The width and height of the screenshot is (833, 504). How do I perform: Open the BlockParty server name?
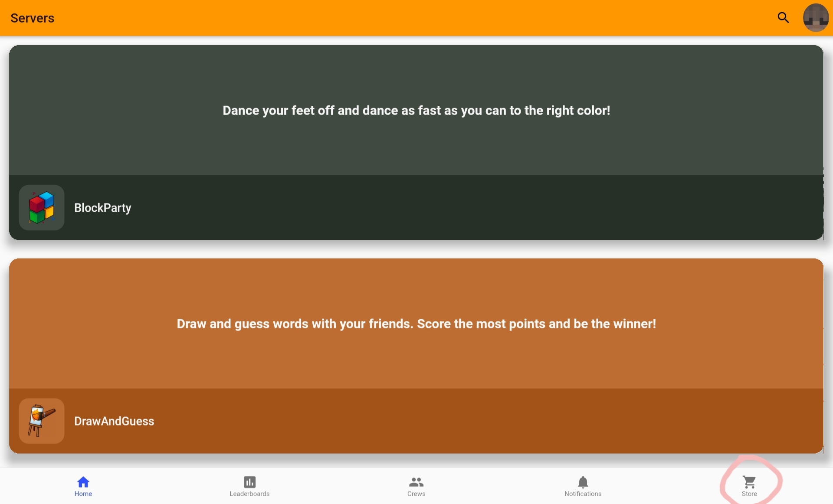point(103,208)
